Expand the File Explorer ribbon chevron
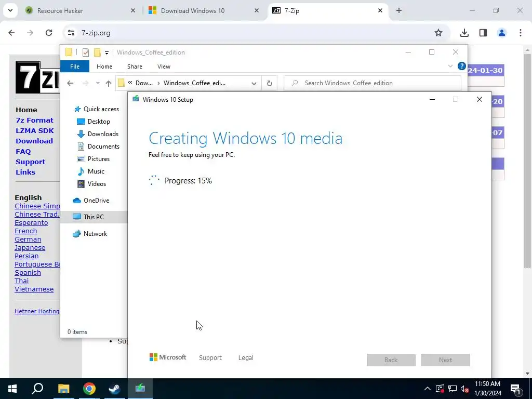Screen dimensions: 532x399 click(x=450, y=66)
